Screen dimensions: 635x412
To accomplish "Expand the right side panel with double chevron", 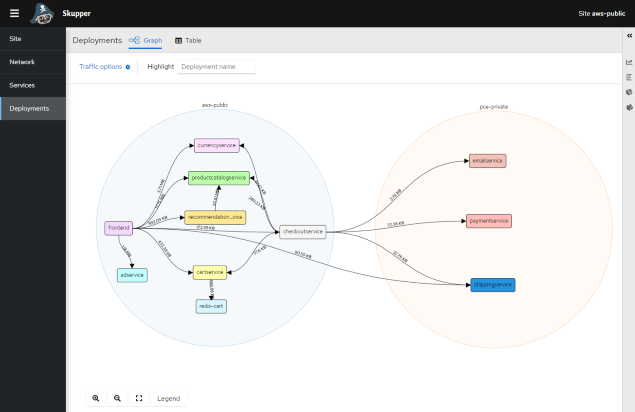I will [629, 36].
